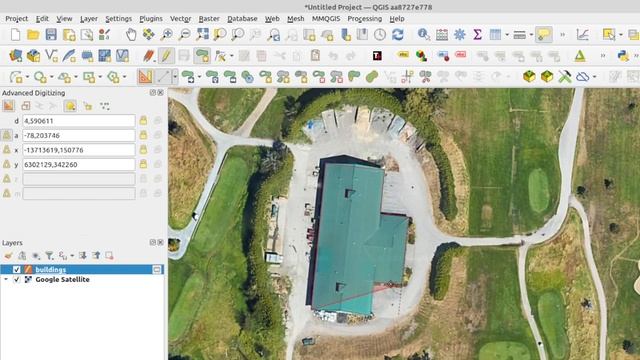The height and width of the screenshot is (360, 640).
Task: Select the Identify Features tool
Action: tap(424, 35)
